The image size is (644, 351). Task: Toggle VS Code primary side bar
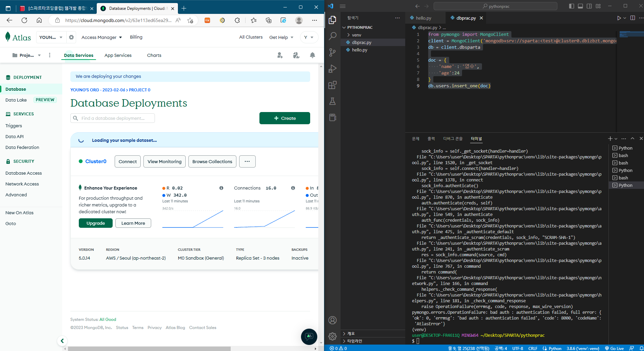click(x=572, y=6)
